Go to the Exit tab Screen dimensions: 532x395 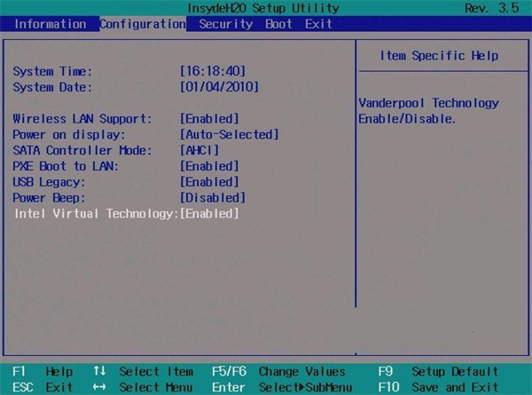pyautogui.click(x=318, y=24)
